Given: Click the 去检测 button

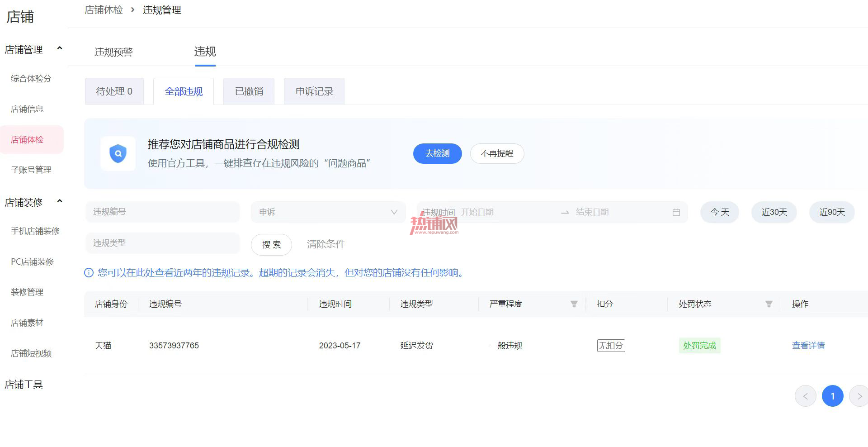Looking at the screenshot, I should coord(438,154).
